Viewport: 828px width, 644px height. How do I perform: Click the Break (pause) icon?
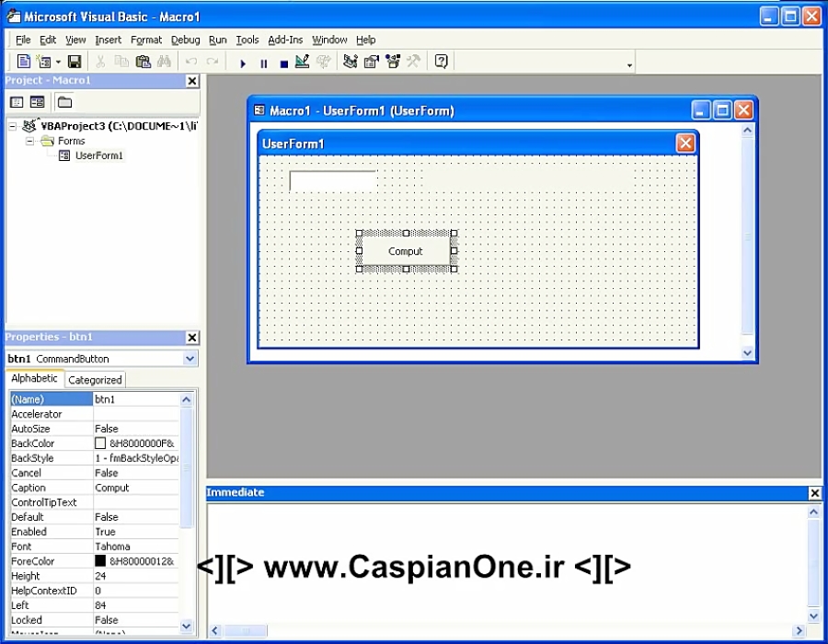(262, 62)
